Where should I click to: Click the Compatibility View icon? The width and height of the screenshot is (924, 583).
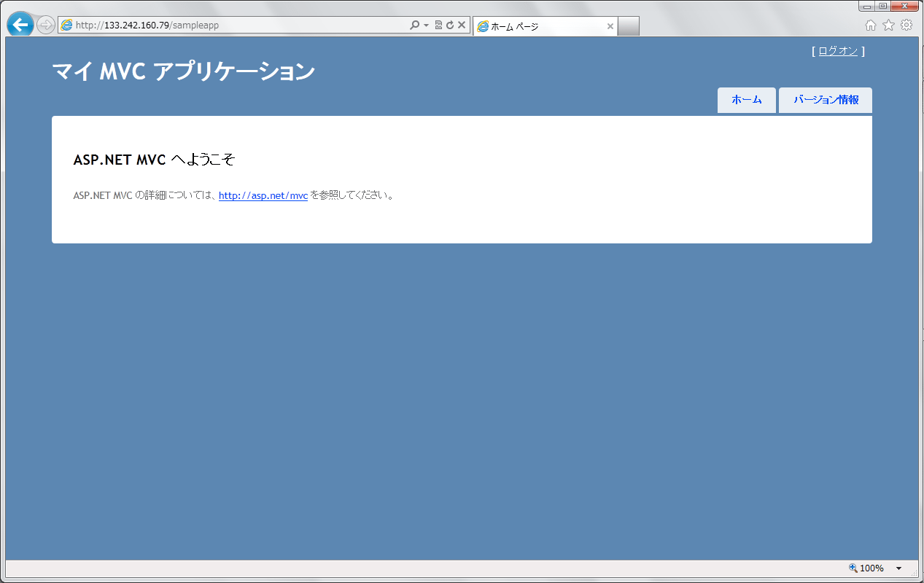click(438, 24)
